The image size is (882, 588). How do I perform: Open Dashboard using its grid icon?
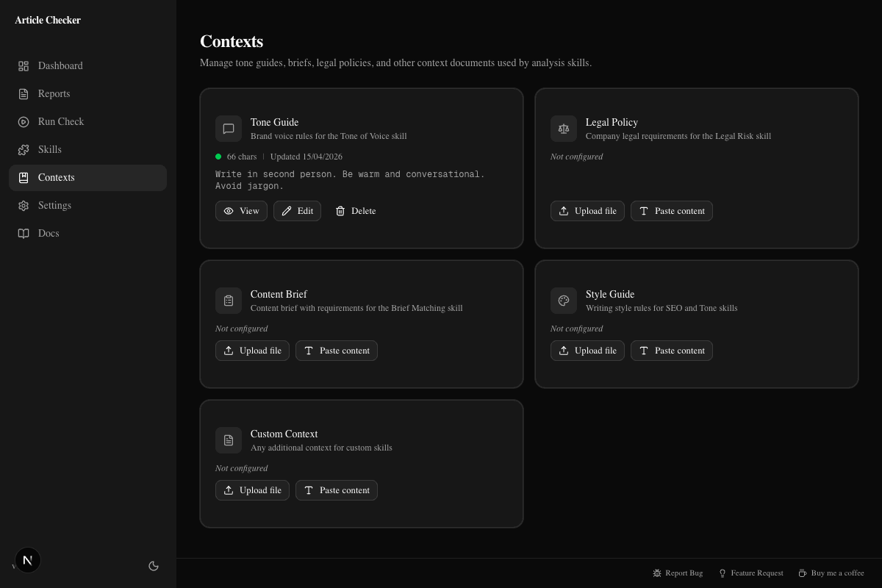[x=24, y=66]
